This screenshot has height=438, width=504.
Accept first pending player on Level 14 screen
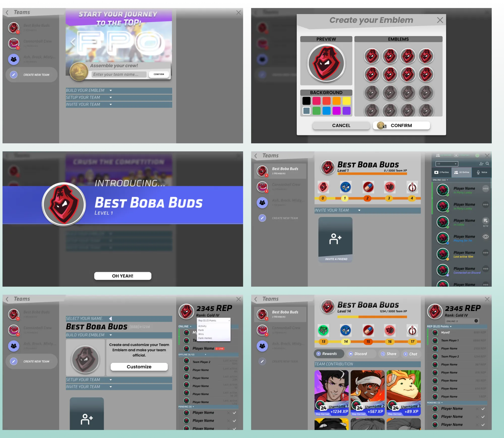(483, 409)
